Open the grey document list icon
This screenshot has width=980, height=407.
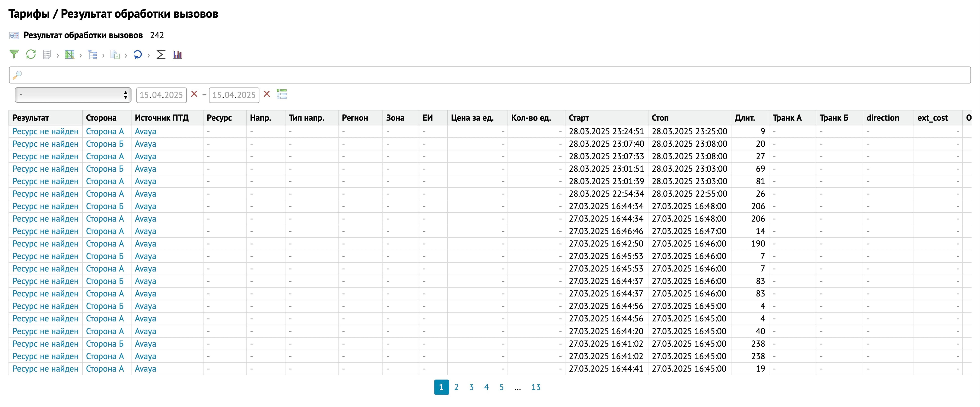click(x=47, y=54)
